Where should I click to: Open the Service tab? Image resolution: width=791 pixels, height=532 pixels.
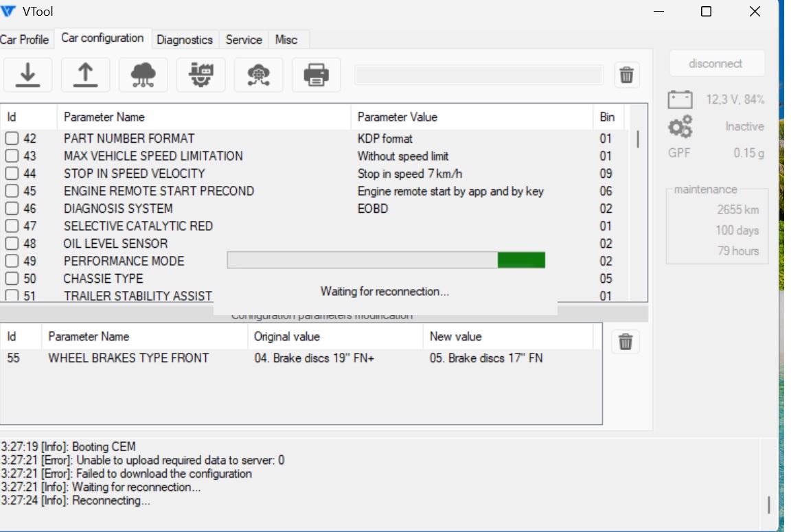(244, 39)
